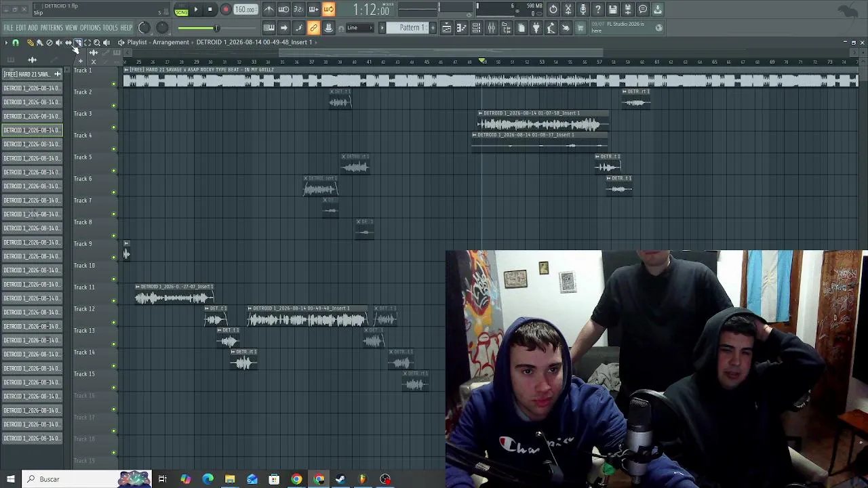Image resolution: width=868 pixels, height=488 pixels.
Task: Click the content library shopping cart icon
Action: (x=581, y=28)
